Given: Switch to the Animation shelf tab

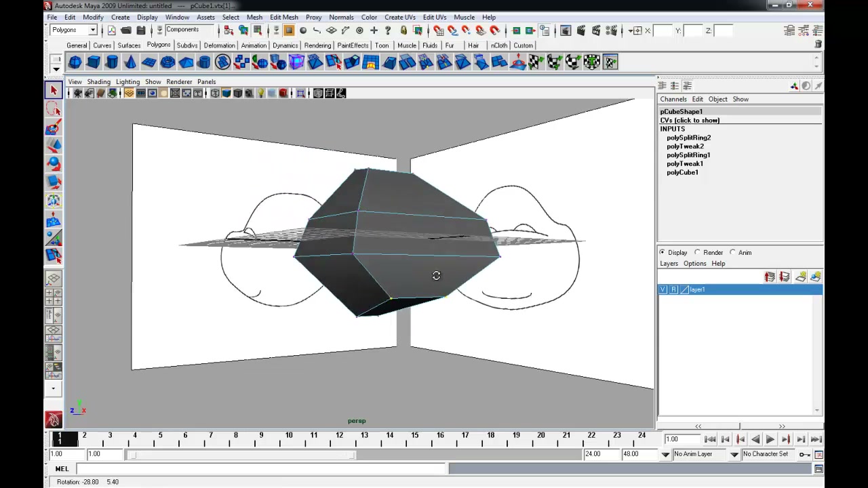Looking at the screenshot, I should pos(254,45).
